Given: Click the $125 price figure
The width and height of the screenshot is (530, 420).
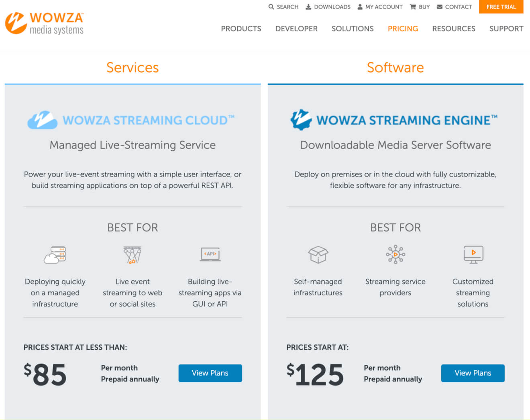Looking at the screenshot, I should click(x=315, y=374).
